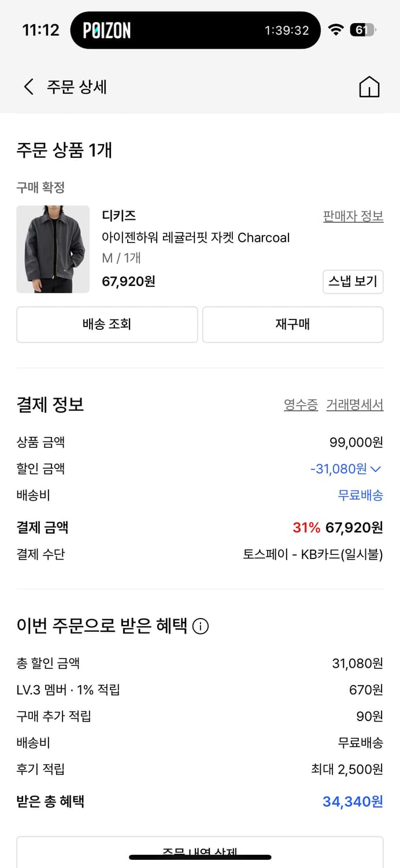
Task: Open the info icon next to 받은 혜택
Action: tap(201, 626)
